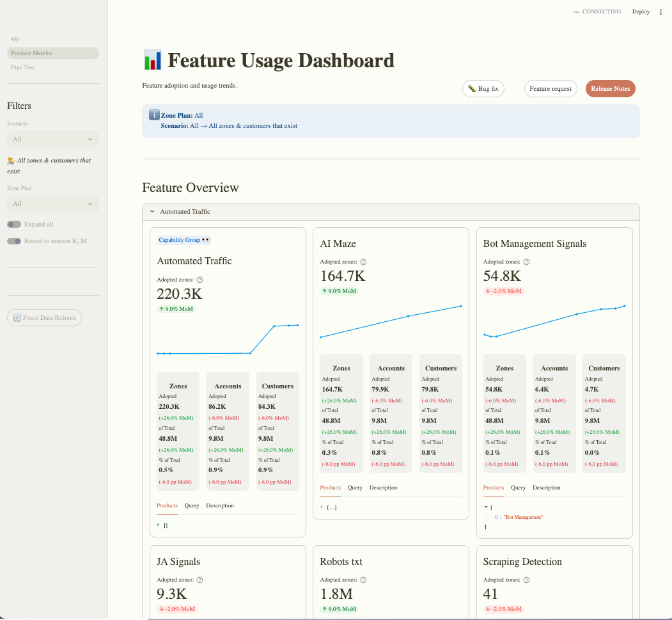This screenshot has width=672, height=620.
Task: Enable the Expand all toggle
Action: (x=14, y=224)
